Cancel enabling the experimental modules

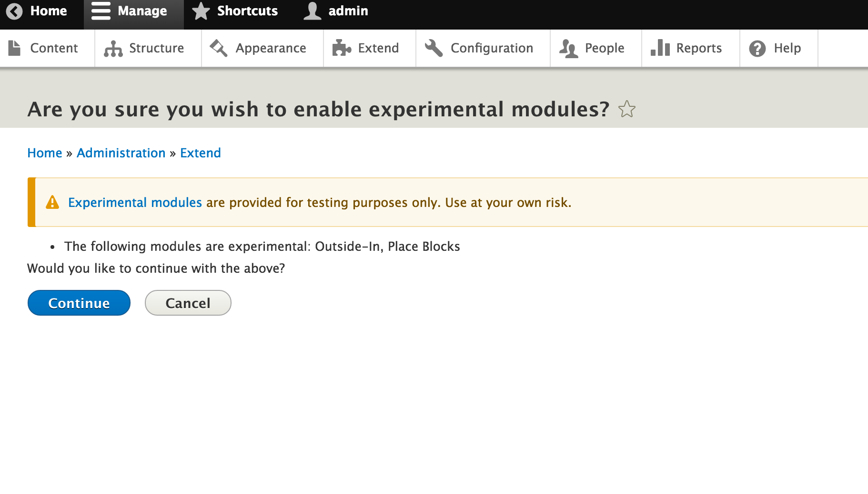[x=188, y=303]
